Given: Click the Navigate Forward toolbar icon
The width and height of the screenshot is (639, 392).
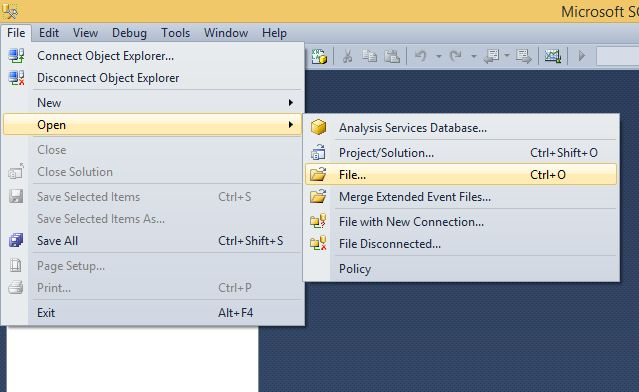Looking at the screenshot, I should point(524,56).
